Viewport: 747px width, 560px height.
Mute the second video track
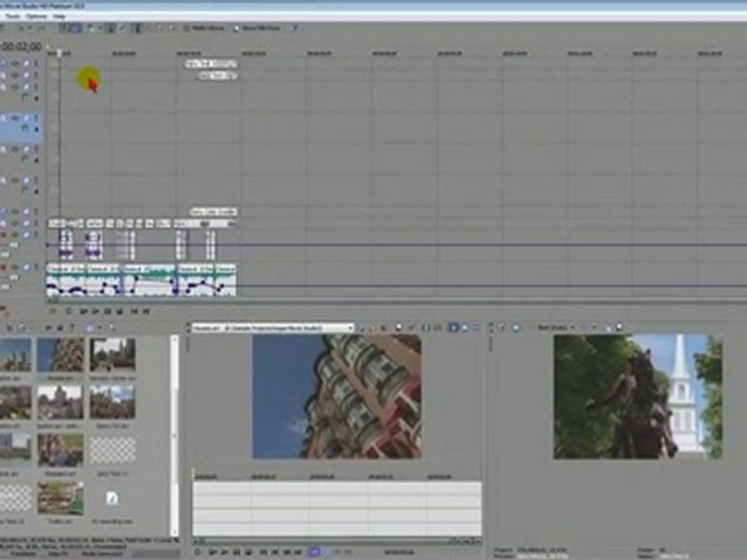click(26, 75)
